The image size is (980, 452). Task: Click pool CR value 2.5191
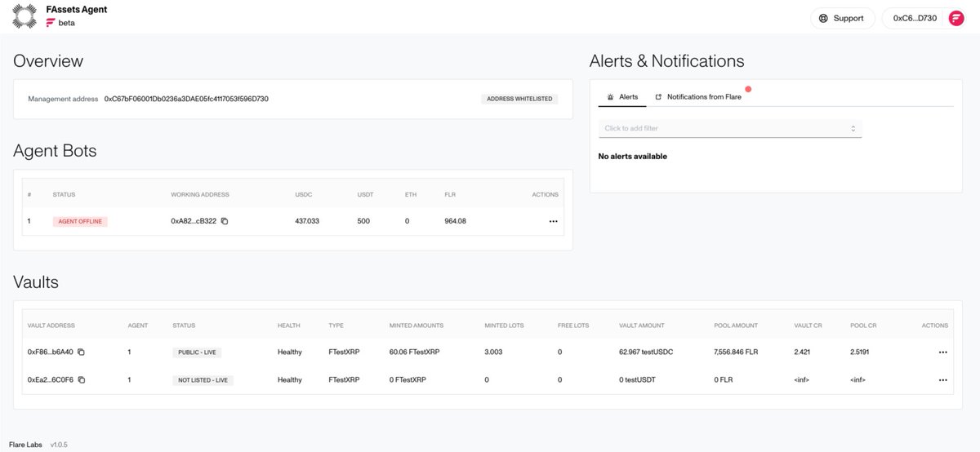861,352
